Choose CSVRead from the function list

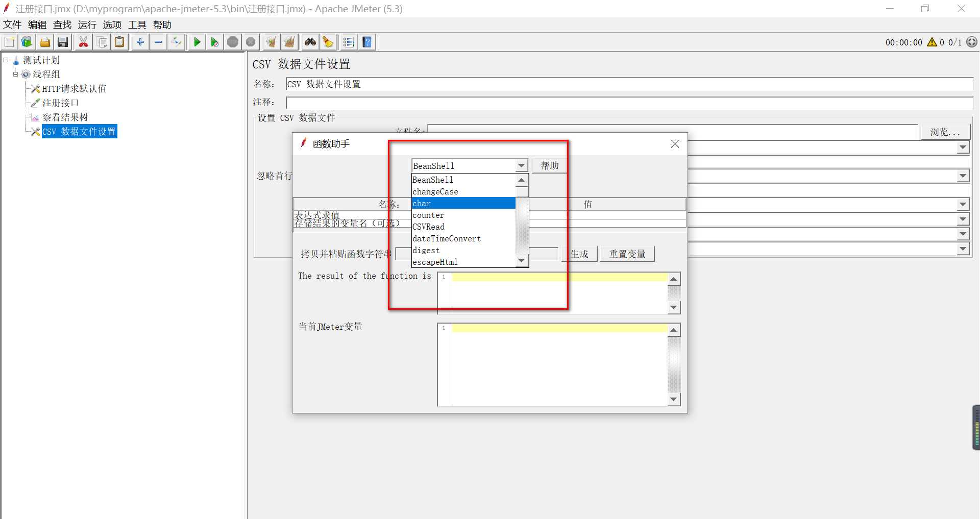pos(463,227)
